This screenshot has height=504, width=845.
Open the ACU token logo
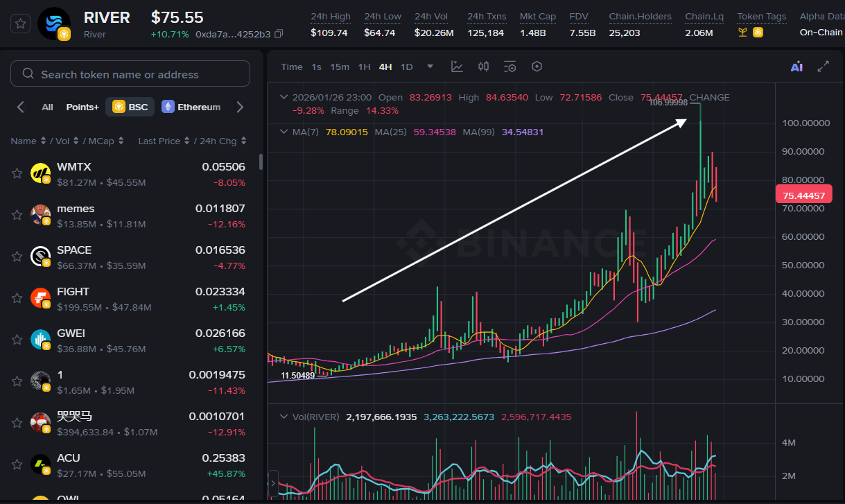pyautogui.click(x=41, y=465)
